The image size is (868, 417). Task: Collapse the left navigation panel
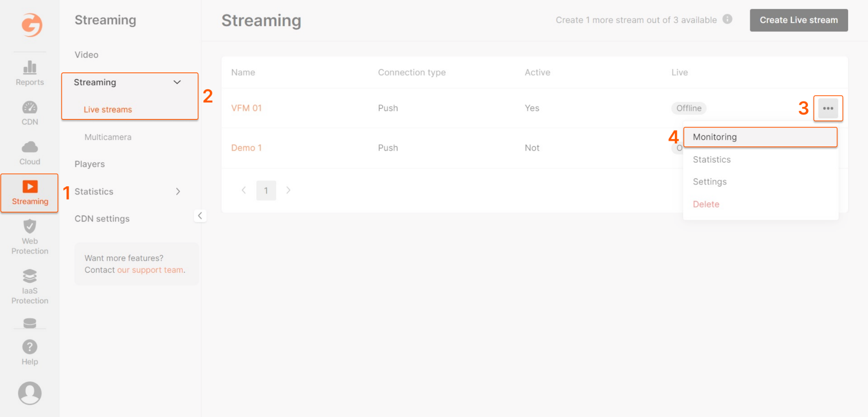pos(200,215)
